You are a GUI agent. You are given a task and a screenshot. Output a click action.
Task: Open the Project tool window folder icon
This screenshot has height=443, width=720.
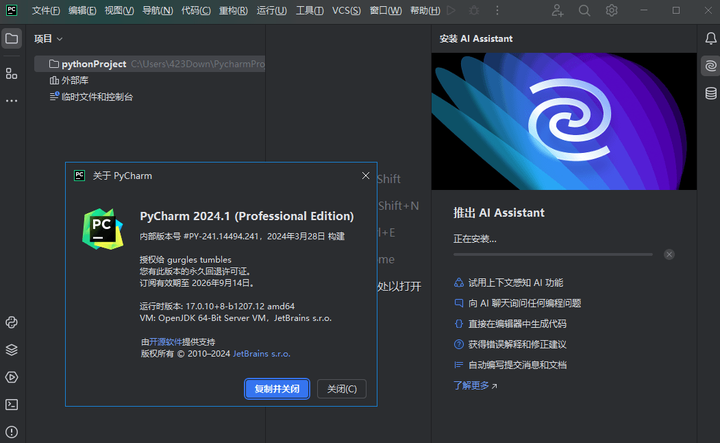click(11, 39)
